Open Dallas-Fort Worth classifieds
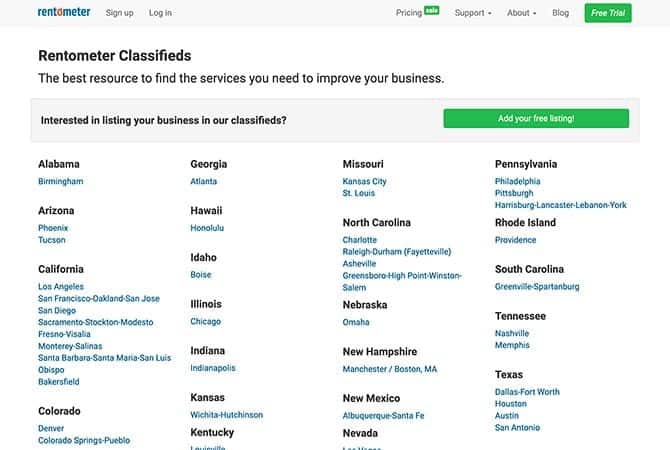The image size is (670, 450). pyautogui.click(x=527, y=392)
